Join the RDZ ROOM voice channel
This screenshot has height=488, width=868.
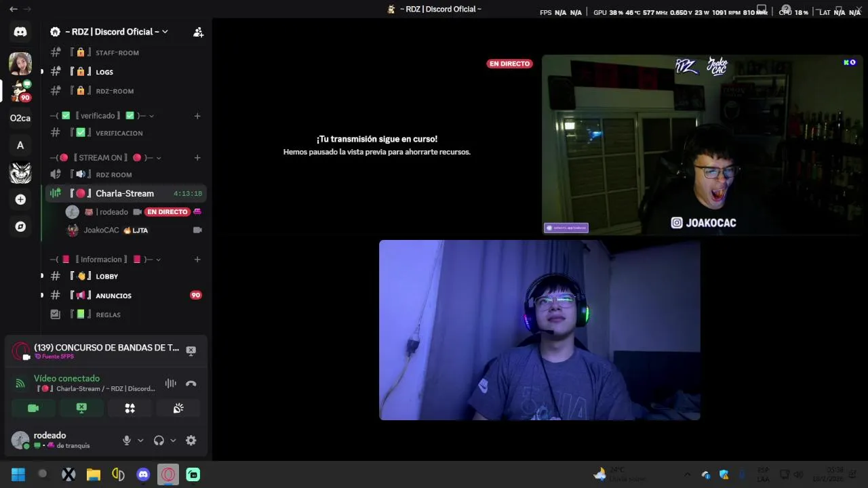(125, 175)
